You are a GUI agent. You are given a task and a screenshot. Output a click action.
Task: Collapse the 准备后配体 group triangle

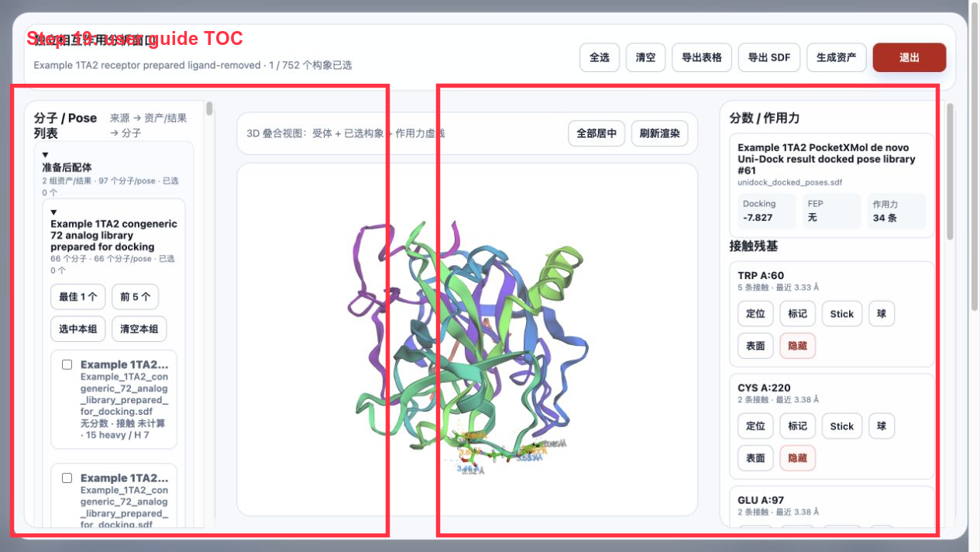coord(45,155)
